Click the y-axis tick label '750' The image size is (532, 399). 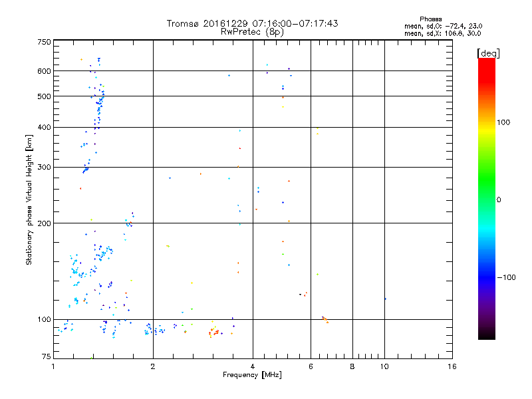tap(45, 42)
